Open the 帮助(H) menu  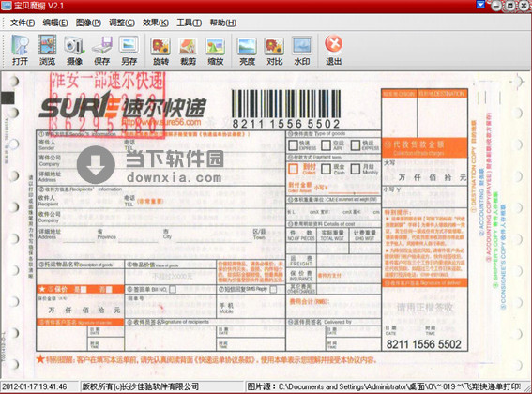click(223, 23)
